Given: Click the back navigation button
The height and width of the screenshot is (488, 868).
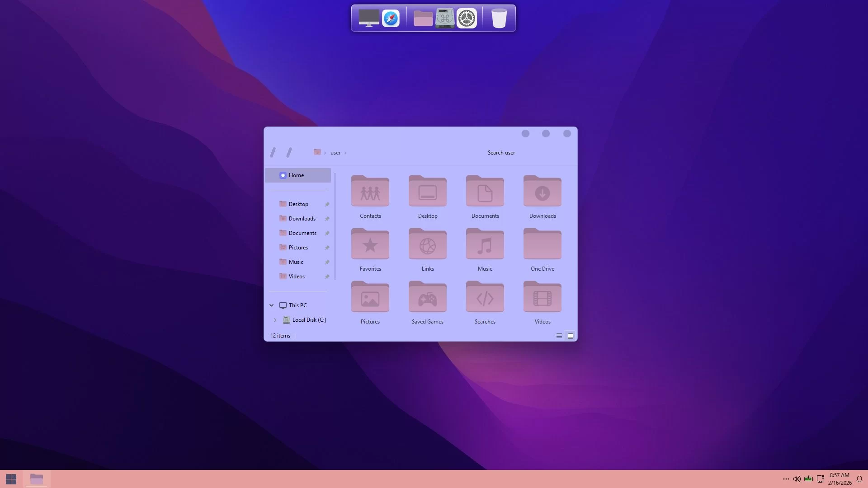Looking at the screenshot, I should click(273, 152).
